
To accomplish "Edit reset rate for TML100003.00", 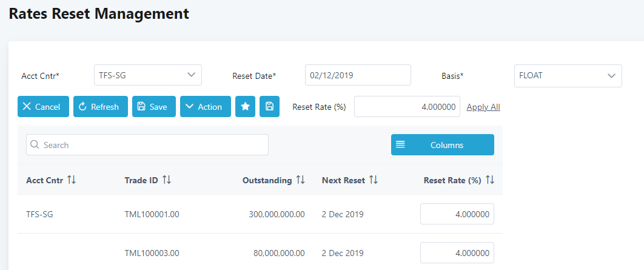I will click(x=457, y=253).
